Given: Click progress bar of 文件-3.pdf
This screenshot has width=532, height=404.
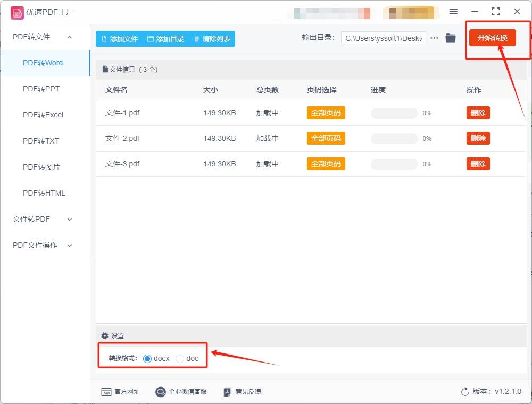Looking at the screenshot, I should point(394,164).
